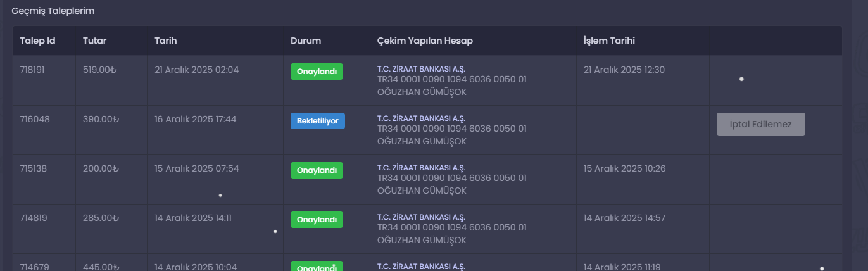
Task: Select request ID 714679
Action: (x=34, y=267)
